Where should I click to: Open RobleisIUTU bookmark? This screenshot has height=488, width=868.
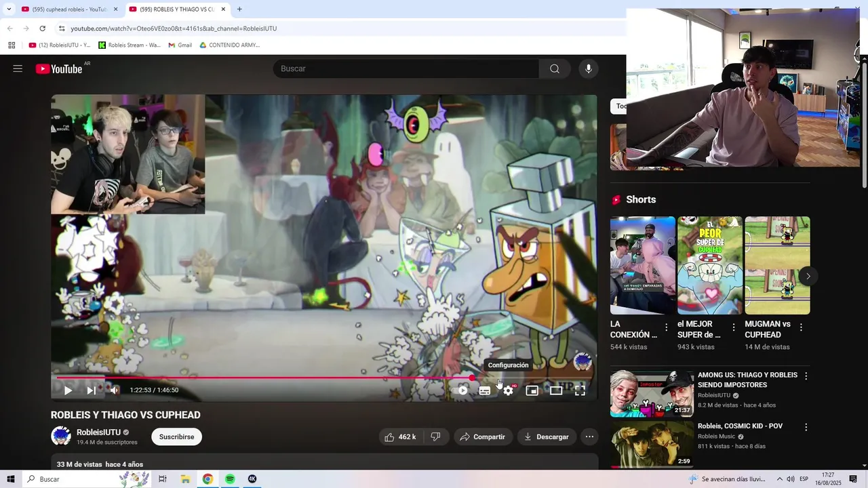coord(60,45)
